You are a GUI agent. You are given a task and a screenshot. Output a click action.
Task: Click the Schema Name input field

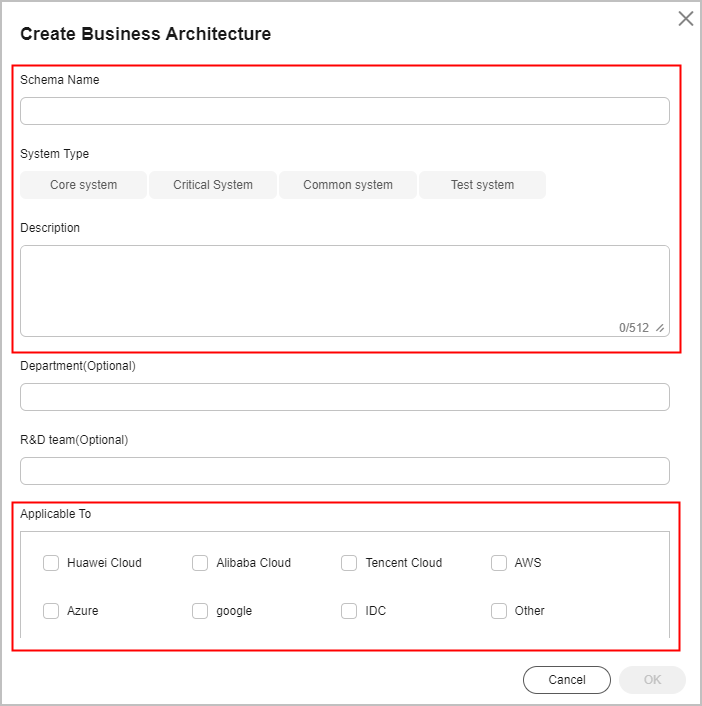coord(344,111)
